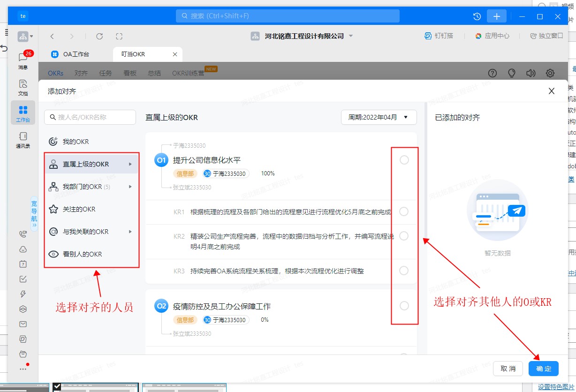The image size is (576, 392).
Task: Switch to the OA工作台 tab
Action: pyautogui.click(x=75, y=54)
